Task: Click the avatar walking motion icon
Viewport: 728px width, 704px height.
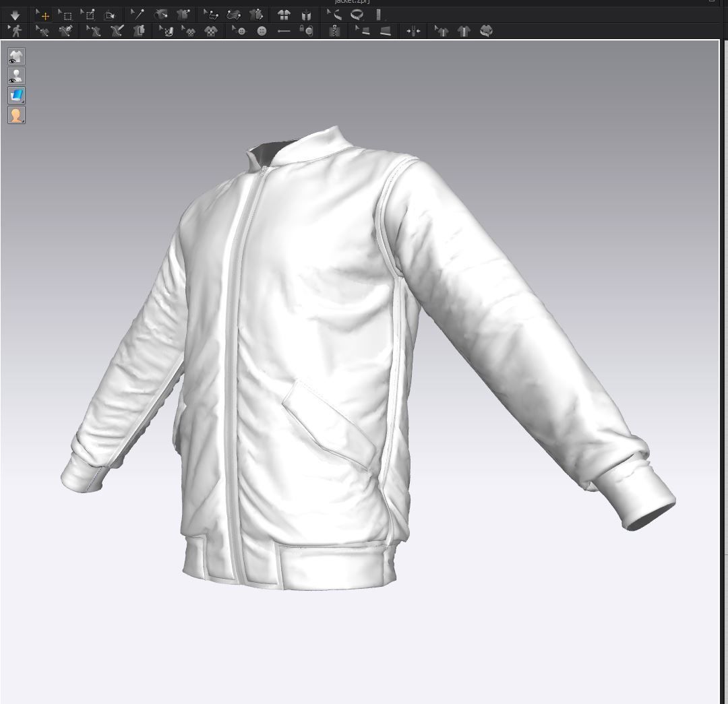Action: [16, 31]
